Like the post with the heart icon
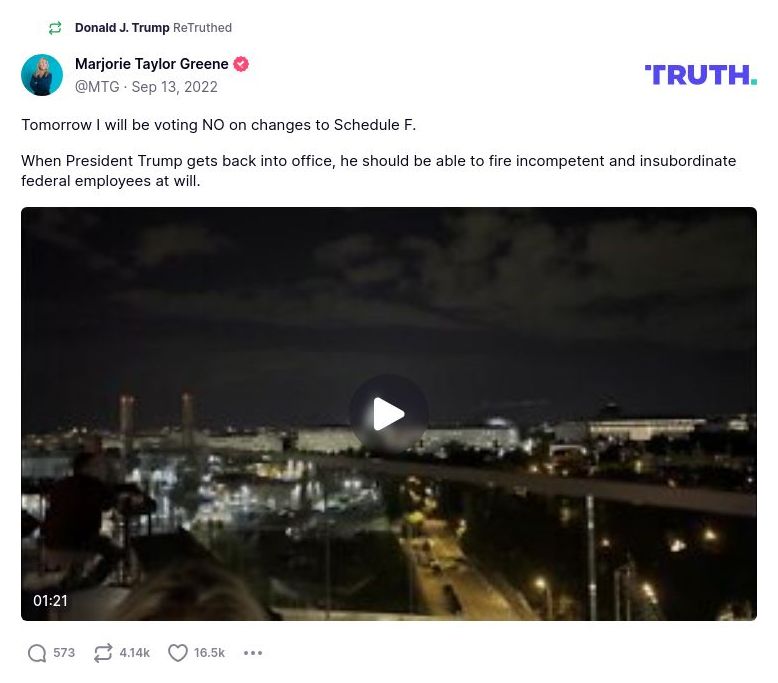 point(178,653)
